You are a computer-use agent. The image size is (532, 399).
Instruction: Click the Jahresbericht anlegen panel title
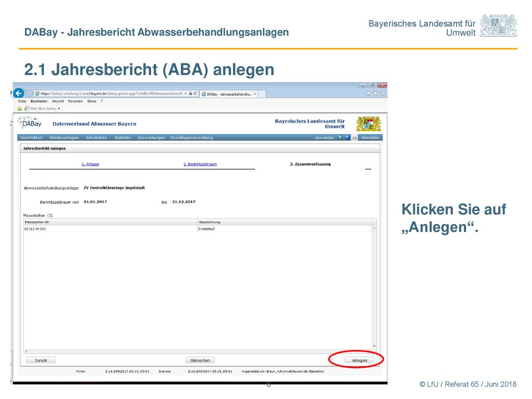pos(45,148)
